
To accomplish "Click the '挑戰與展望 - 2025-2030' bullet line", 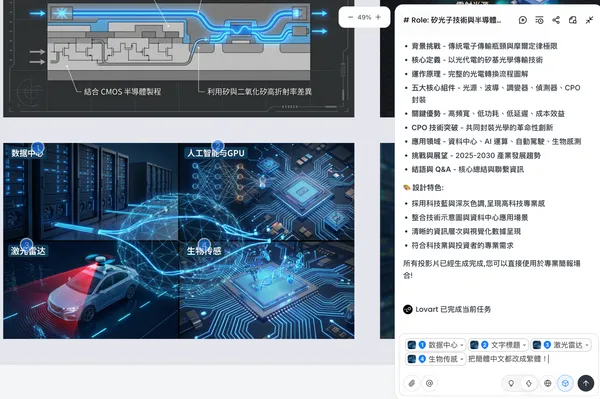I will point(476,155).
